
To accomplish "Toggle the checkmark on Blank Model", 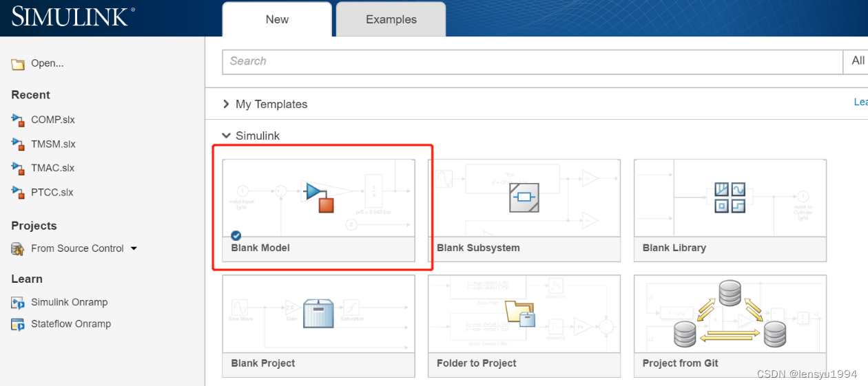I will coord(236,235).
